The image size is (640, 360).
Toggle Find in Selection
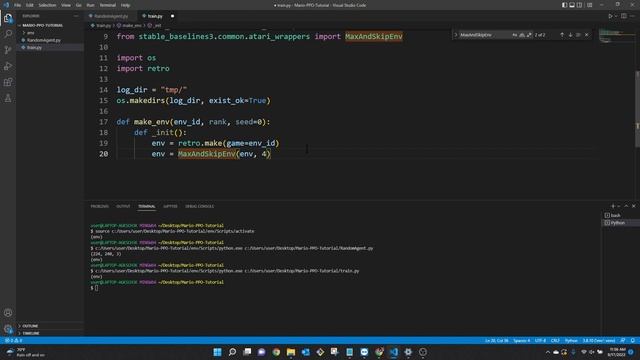coord(578,35)
